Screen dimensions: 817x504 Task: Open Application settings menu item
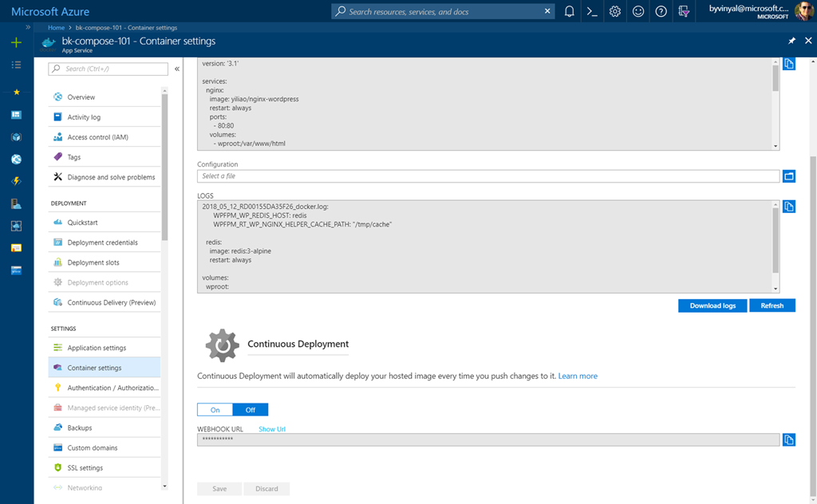pos(97,348)
